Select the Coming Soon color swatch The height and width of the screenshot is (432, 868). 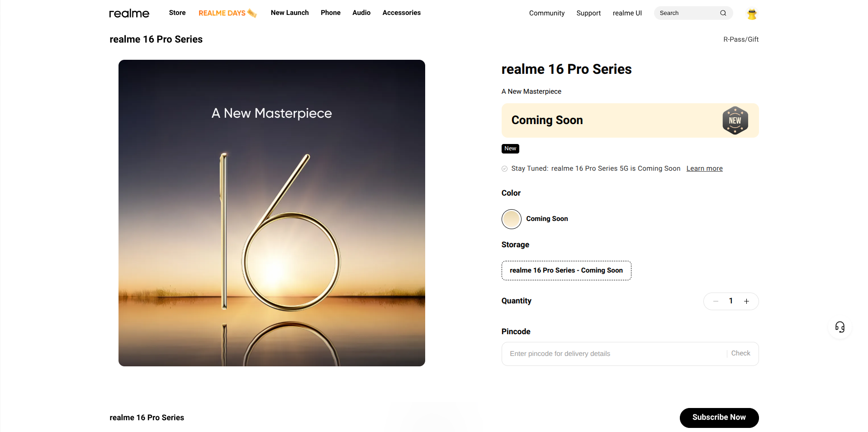click(x=511, y=219)
